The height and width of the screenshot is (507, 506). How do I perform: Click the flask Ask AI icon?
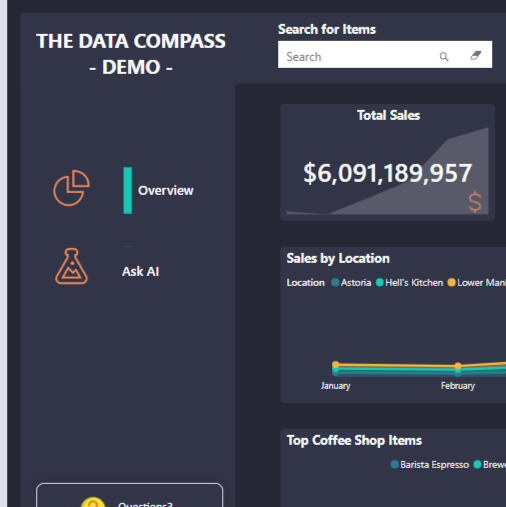point(71,267)
